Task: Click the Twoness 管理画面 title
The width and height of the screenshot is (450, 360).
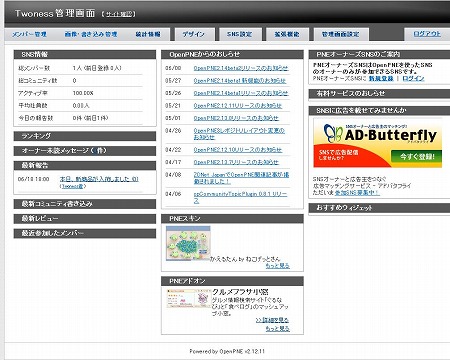Action: 55,14
